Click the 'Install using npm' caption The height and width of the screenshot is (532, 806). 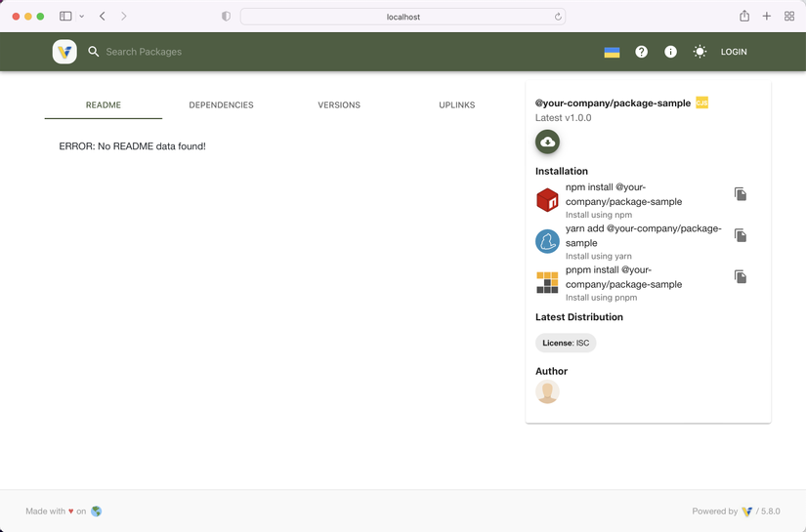tap(599, 215)
